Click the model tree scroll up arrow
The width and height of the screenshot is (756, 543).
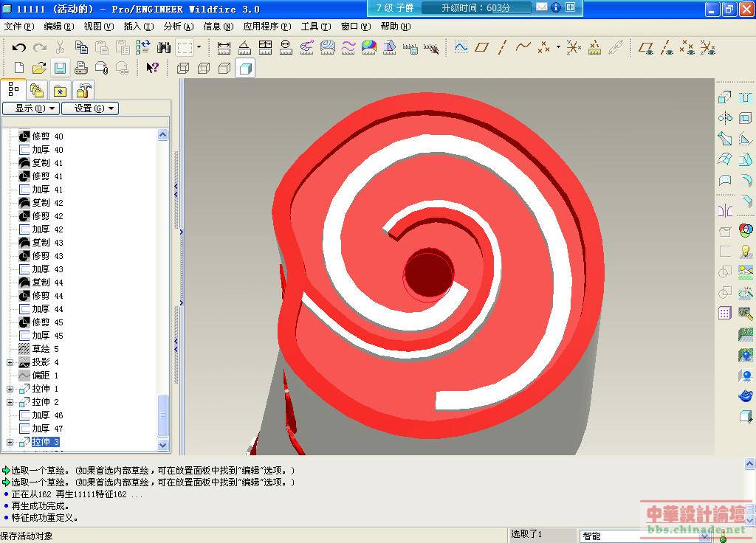(163, 135)
